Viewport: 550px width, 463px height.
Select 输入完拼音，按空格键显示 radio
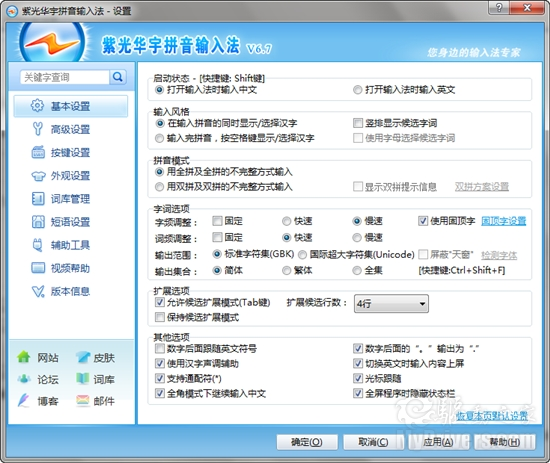click(x=159, y=138)
